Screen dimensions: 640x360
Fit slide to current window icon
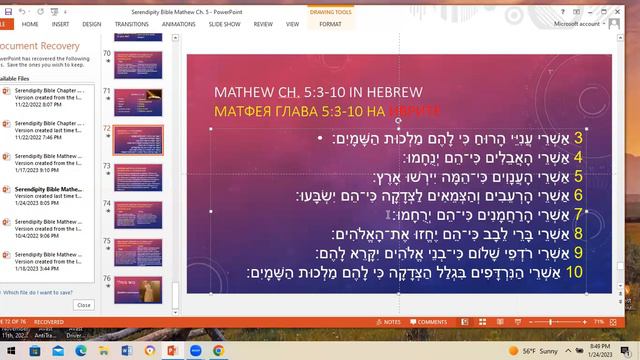613,322
